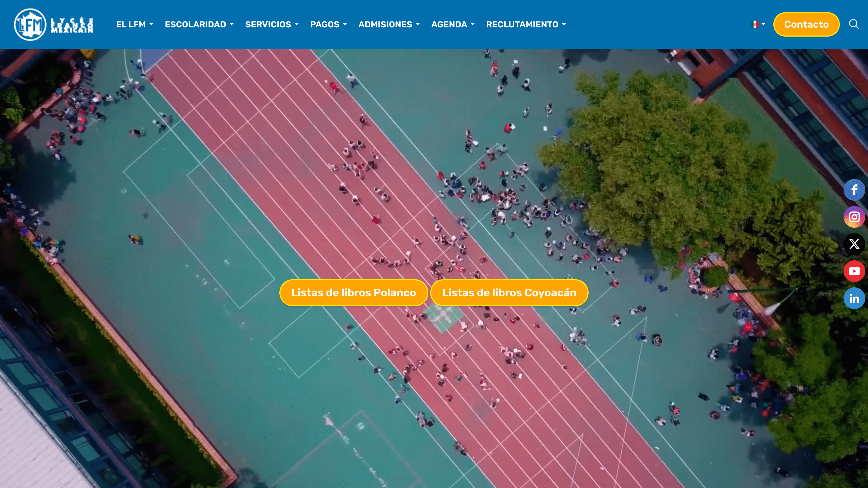Open the LinkedIn social icon

click(x=854, y=298)
